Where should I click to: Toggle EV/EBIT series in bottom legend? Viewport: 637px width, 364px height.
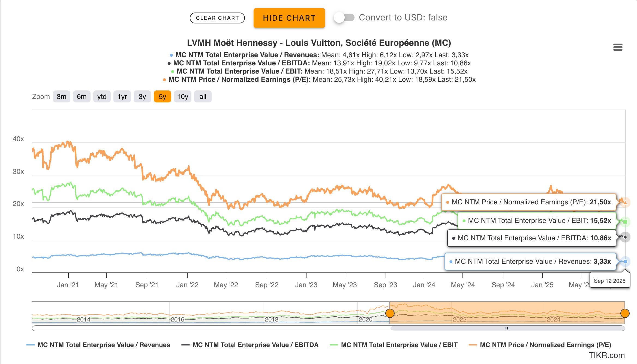pos(399,345)
